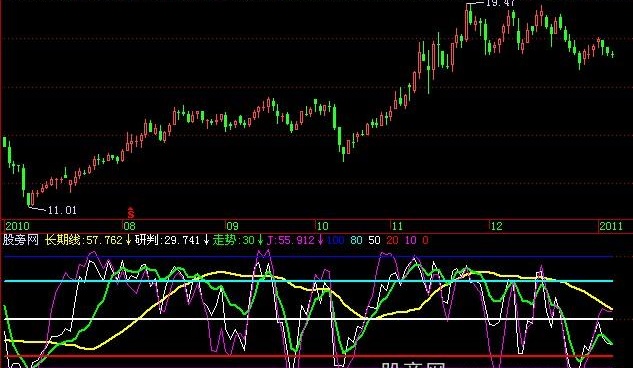The width and height of the screenshot is (633, 368).
Task: Click the J:55.912 indicator value
Action: click(290, 240)
